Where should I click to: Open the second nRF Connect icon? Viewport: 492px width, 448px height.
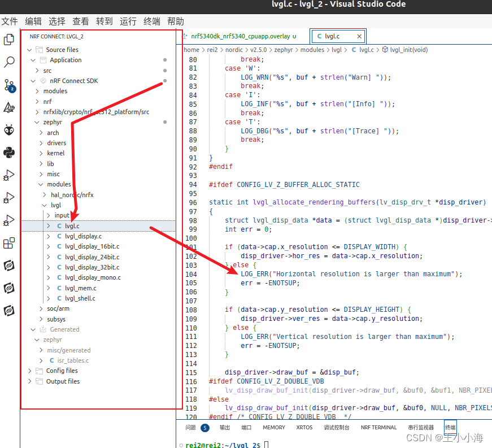coord(9,288)
